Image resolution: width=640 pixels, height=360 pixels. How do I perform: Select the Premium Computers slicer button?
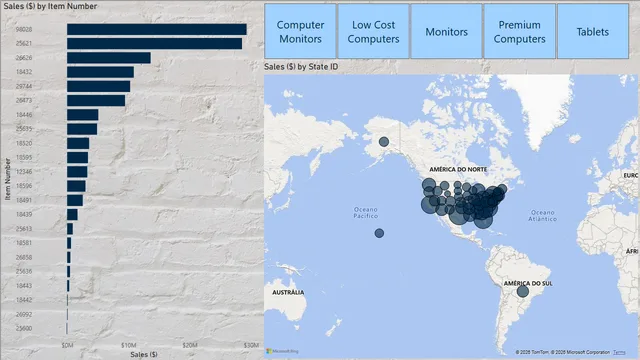tap(520, 31)
